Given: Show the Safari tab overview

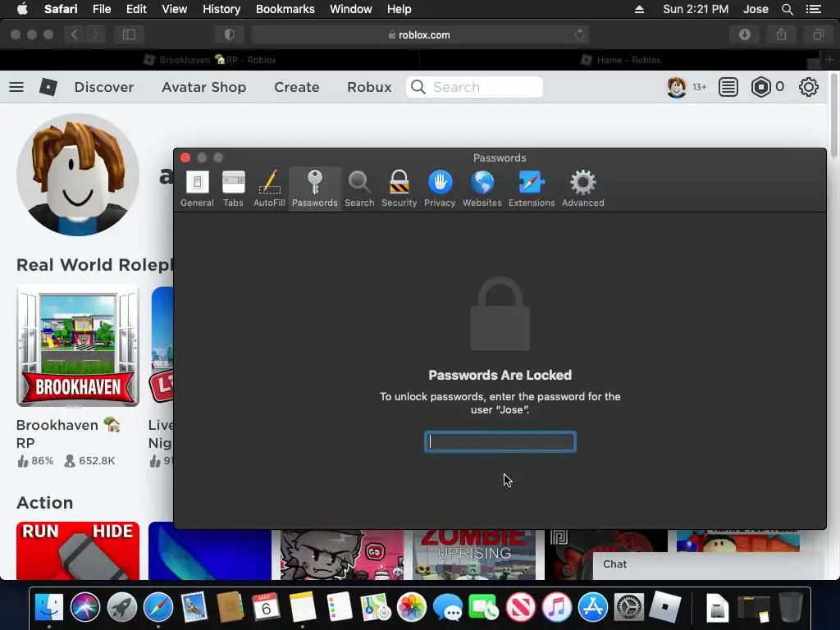Looking at the screenshot, I should coord(819,34).
